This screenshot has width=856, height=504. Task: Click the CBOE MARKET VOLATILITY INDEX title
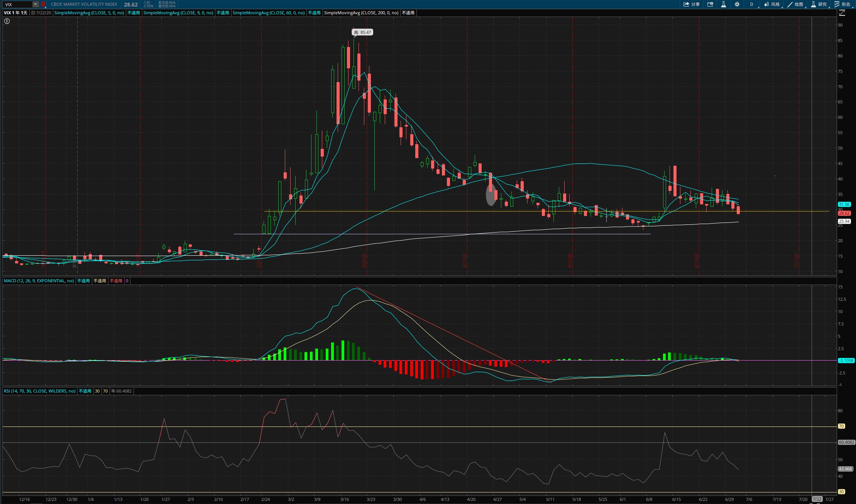tap(84, 4)
